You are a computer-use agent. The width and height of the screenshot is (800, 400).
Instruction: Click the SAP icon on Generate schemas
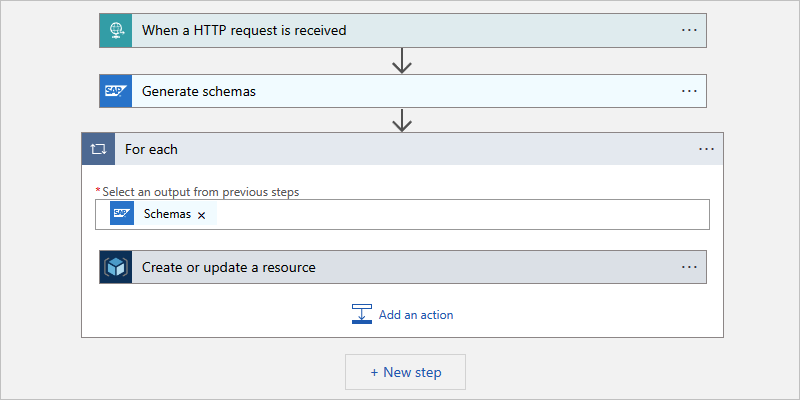tap(116, 91)
